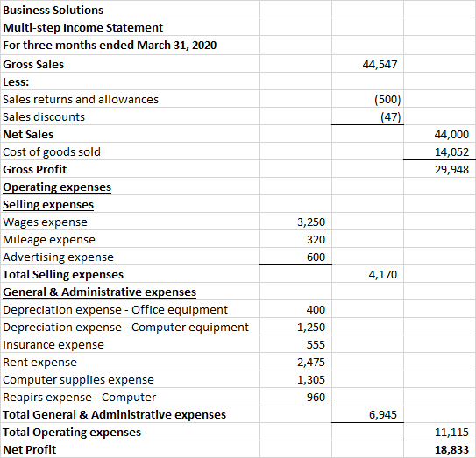Click the underlined 'Less:' cell
Image resolution: width=476 pixels, height=458 pixels.
click(16, 82)
